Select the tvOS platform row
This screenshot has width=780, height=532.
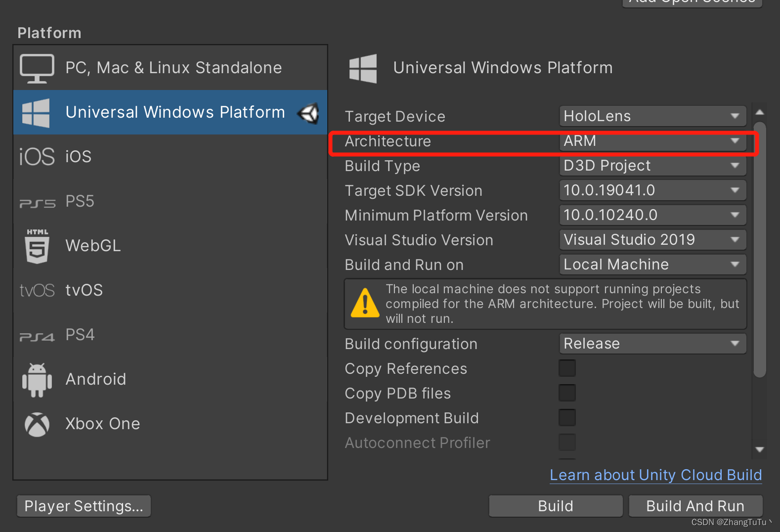pyautogui.click(x=171, y=290)
